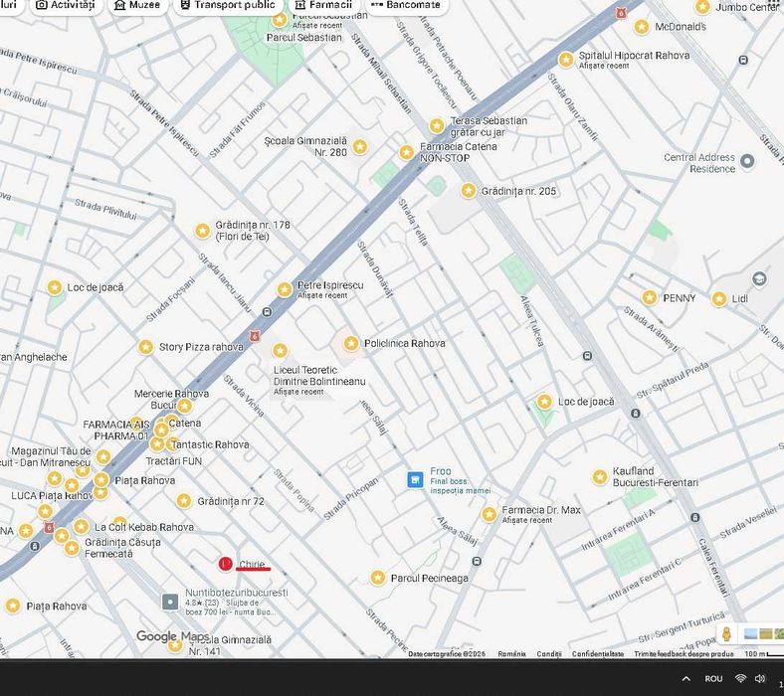Open the Terasa Sebastian grătar cu jar pin
This screenshot has height=696, width=784.
(437, 126)
